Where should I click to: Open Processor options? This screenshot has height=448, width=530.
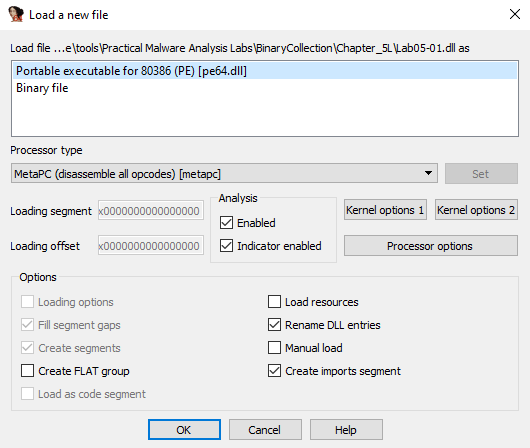[x=431, y=246]
